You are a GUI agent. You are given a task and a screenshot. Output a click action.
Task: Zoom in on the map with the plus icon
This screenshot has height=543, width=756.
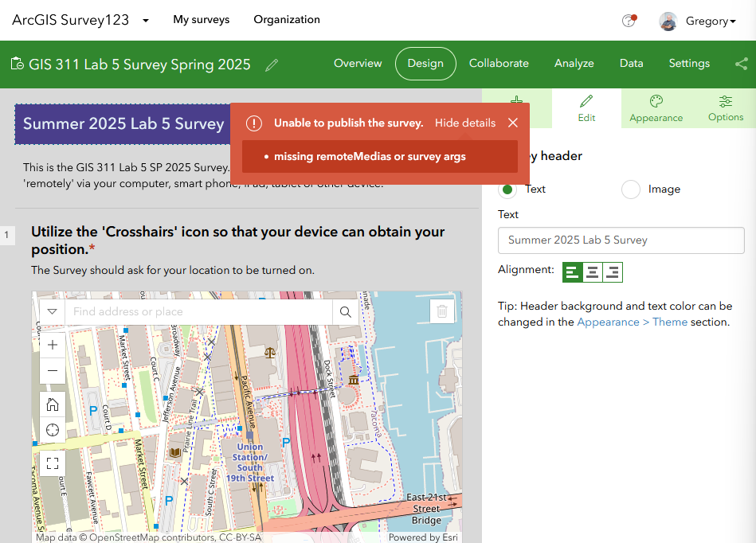tap(52, 345)
